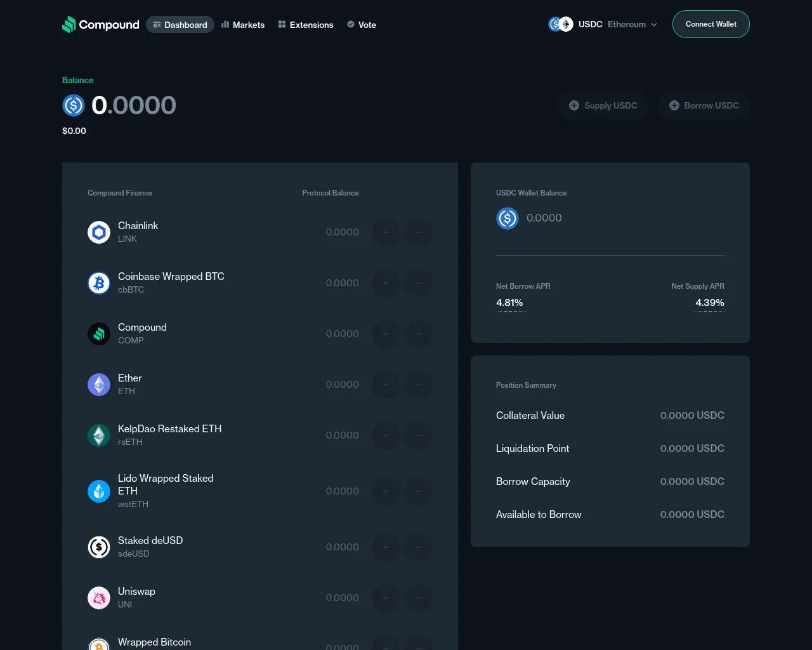Click the Protocol Balance column header
Viewport: 812px width, 650px height.
point(331,193)
